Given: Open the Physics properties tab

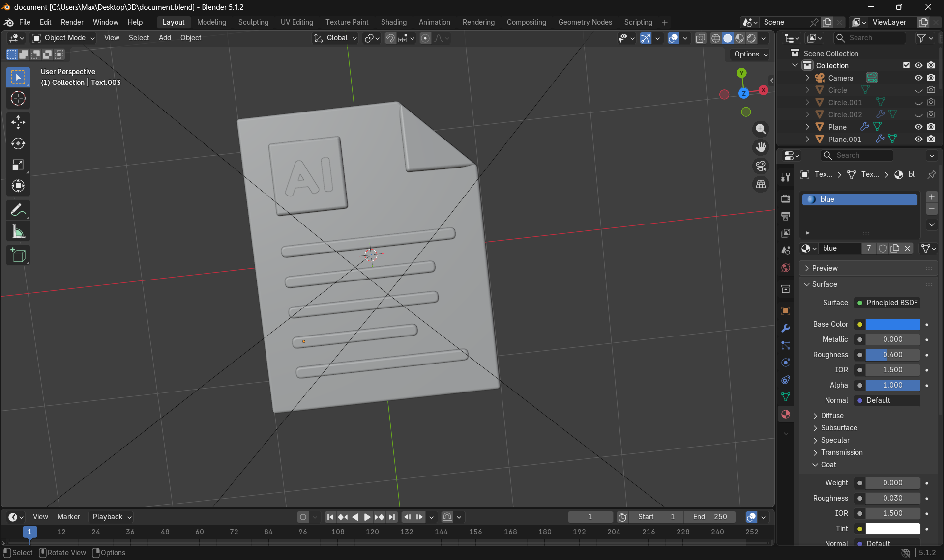Looking at the screenshot, I should coord(786,363).
